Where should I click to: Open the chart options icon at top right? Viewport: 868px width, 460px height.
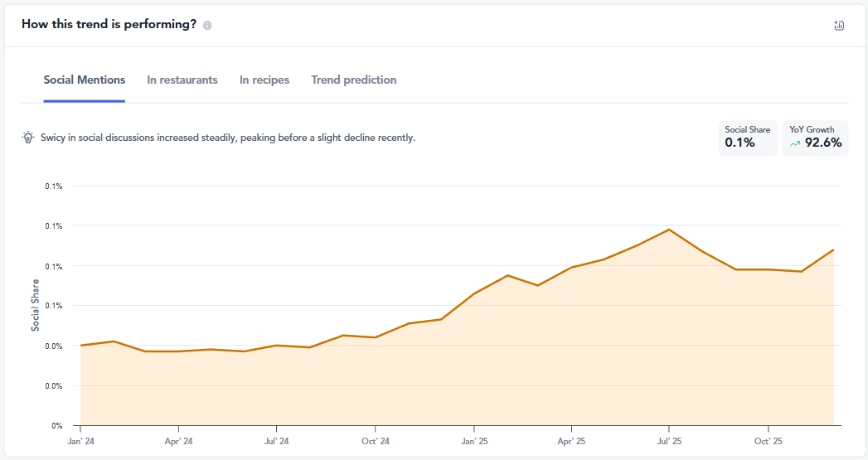click(x=839, y=25)
